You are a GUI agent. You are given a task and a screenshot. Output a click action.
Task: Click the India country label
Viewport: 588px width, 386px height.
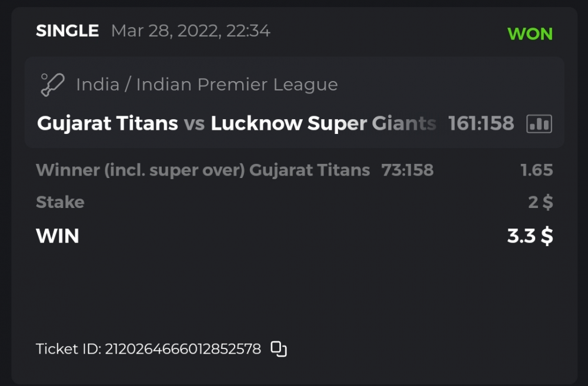[98, 85]
